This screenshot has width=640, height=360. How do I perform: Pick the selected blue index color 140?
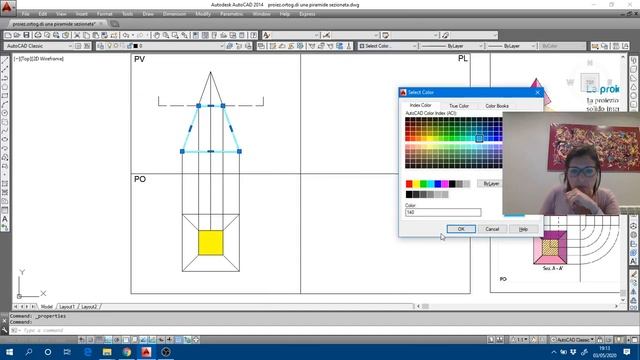tap(479, 138)
